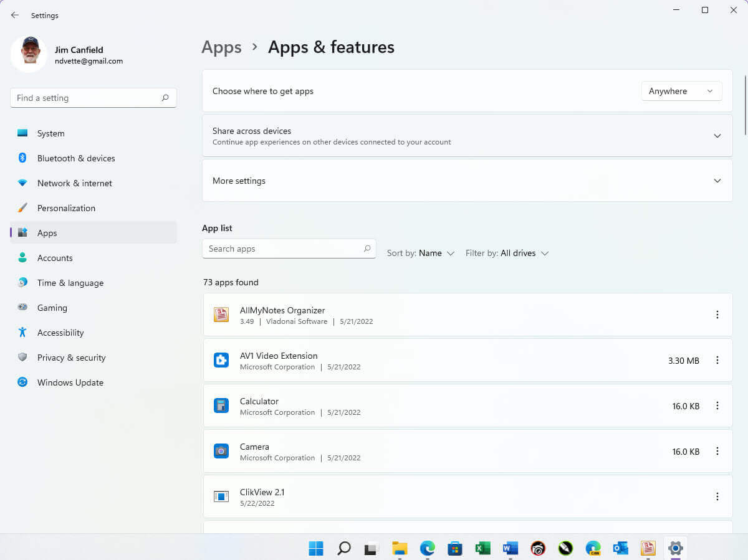This screenshot has height=560, width=748.
Task: Click the Bluetooth icon in the sidebar
Action: (22, 158)
